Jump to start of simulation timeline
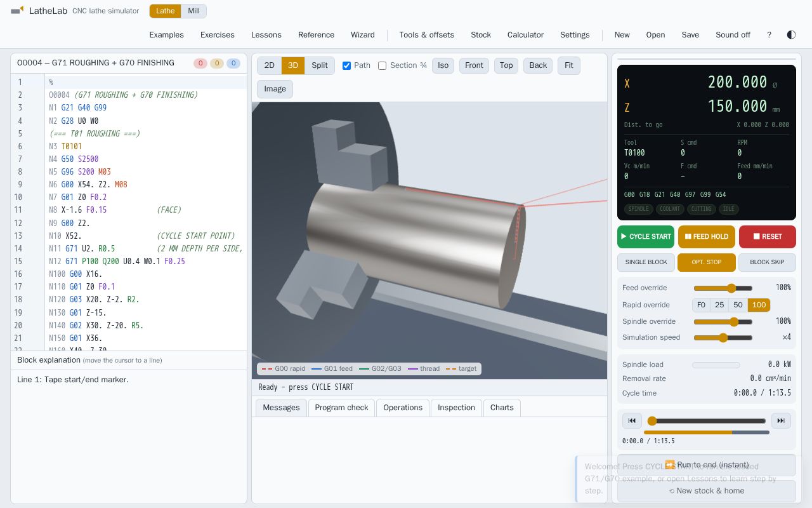 [x=632, y=420]
